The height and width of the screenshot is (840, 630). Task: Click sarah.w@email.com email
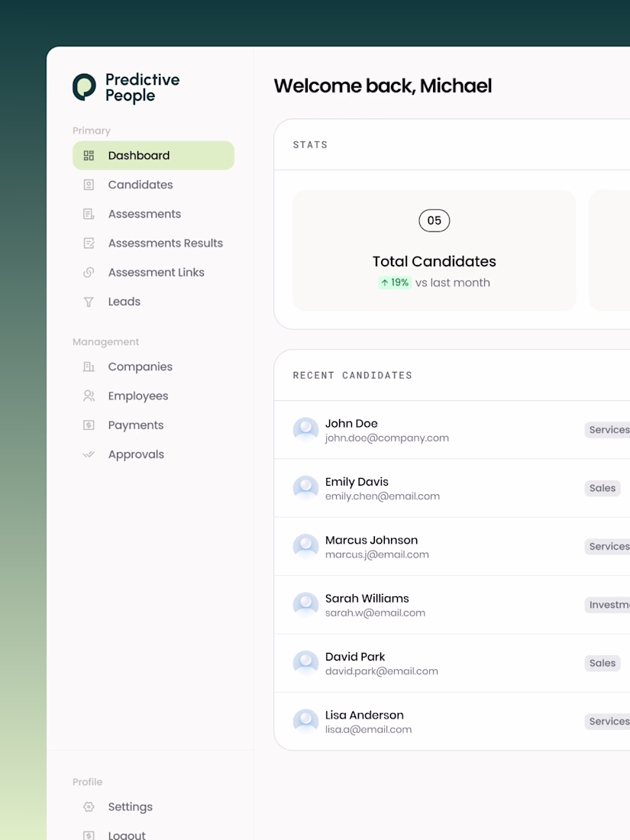pos(375,613)
